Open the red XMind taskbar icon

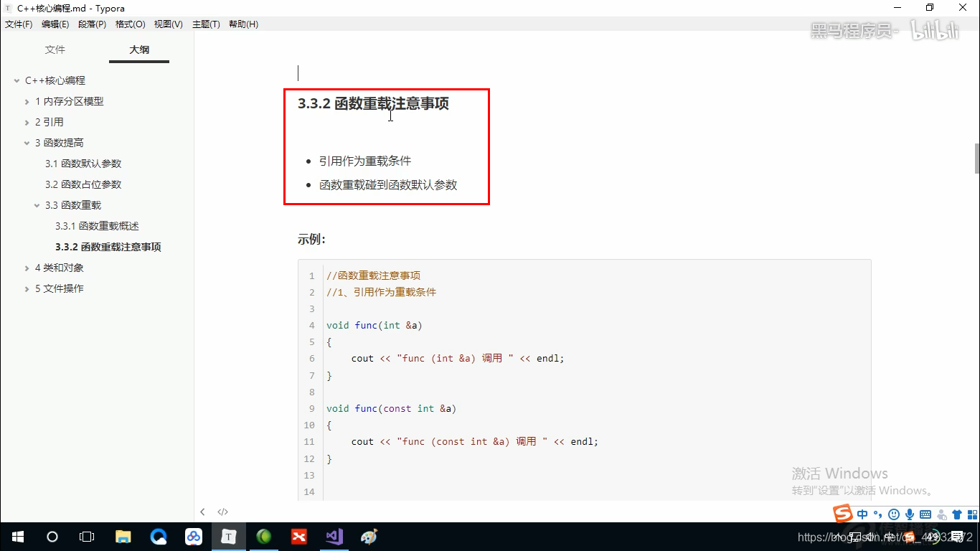299,537
